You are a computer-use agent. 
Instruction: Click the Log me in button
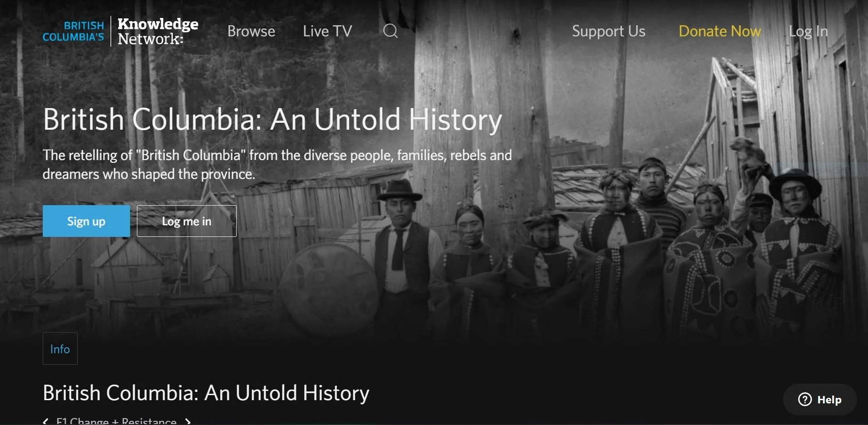(x=187, y=221)
